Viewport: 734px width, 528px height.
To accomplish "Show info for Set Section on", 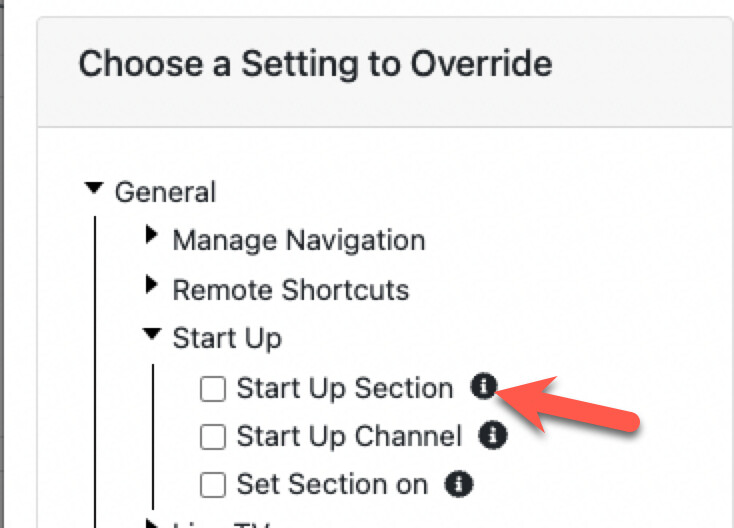I will click(x=458, y=485).
